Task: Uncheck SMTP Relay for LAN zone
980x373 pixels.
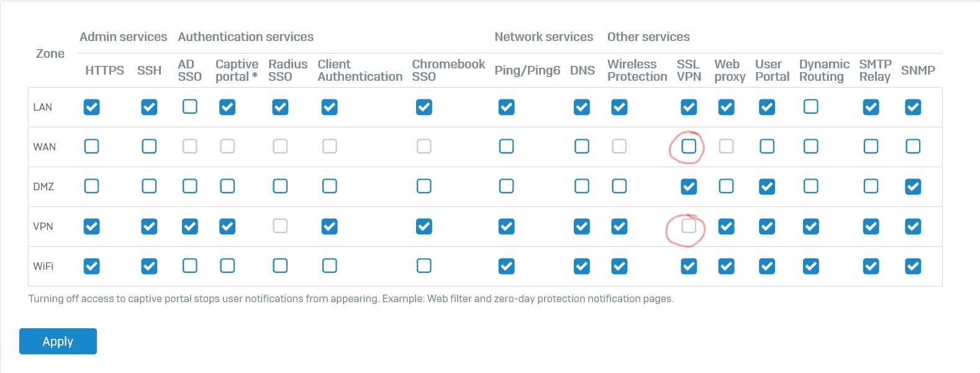Action: 871,107
